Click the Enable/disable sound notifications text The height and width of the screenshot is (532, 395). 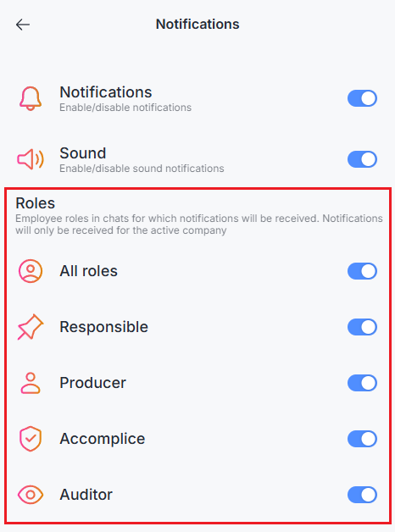point(142,169)
